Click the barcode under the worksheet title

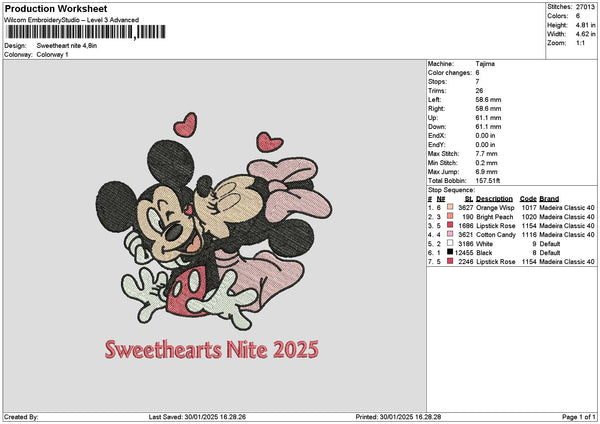coord(86,32)
